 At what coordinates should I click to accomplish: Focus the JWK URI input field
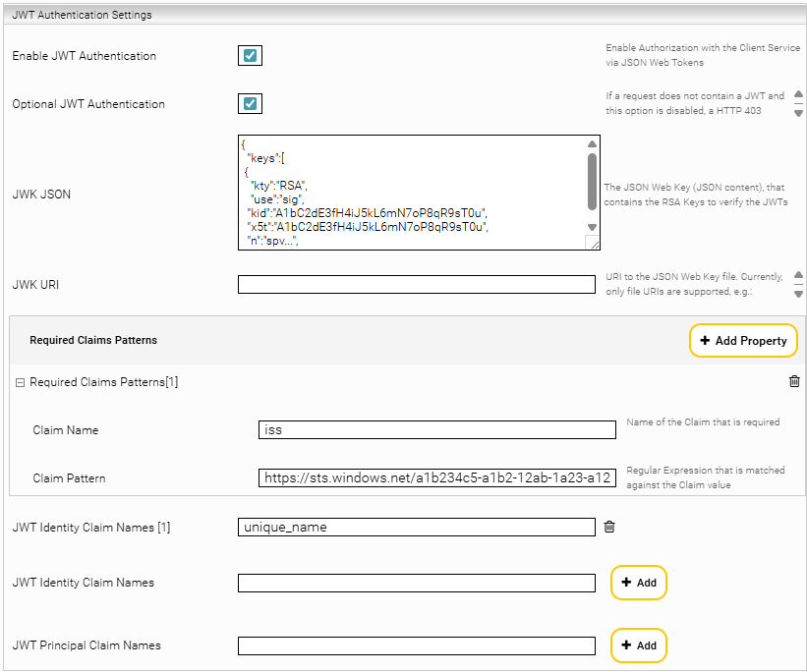417,285
